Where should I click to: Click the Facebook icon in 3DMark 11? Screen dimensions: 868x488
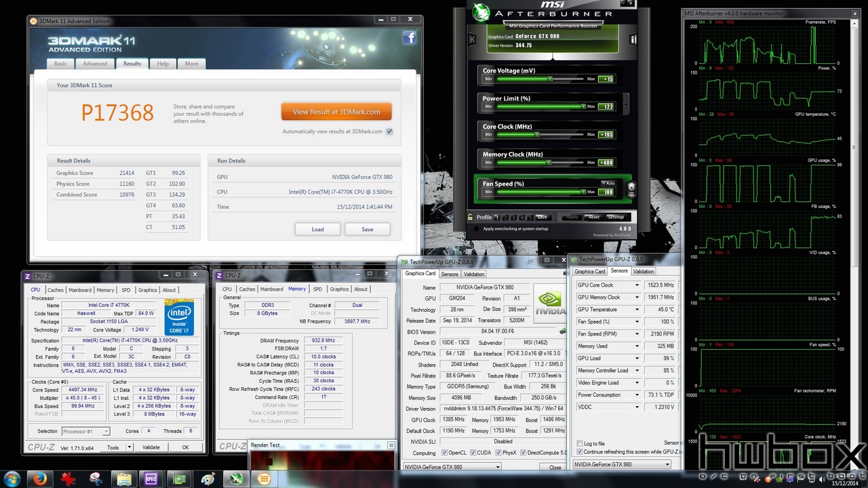point(410,38)
